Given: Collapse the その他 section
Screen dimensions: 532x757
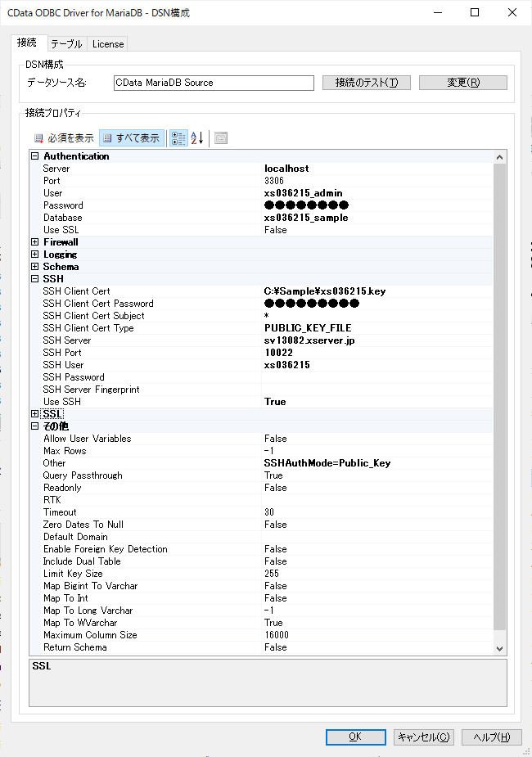Looking at the screenshot, I should coord(34,426).
